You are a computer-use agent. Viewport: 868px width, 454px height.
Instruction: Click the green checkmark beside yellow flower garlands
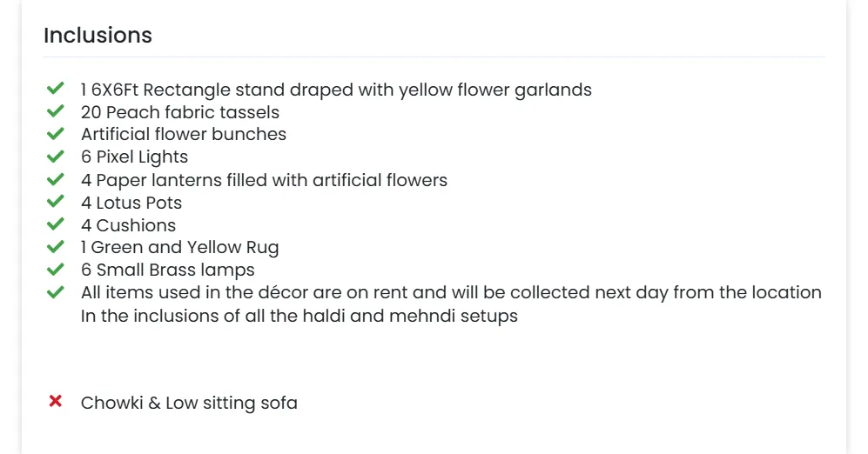pyautogui.click(x=56, y=89)
